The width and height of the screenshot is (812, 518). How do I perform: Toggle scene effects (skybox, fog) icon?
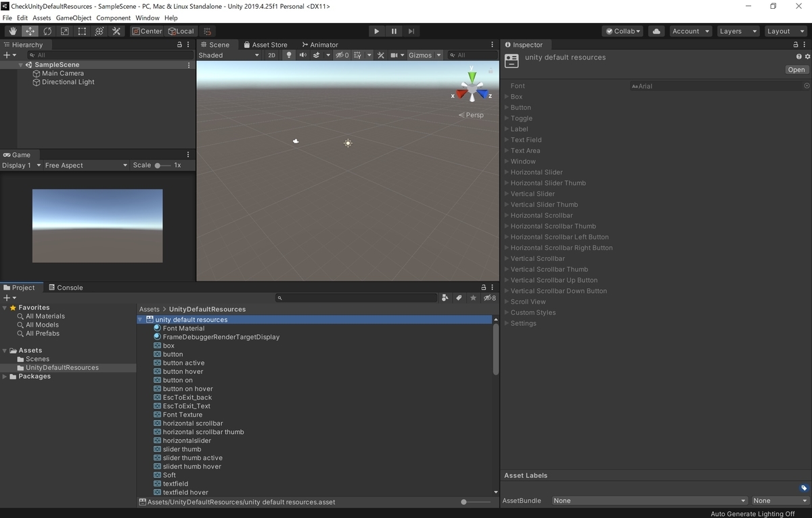317,55
